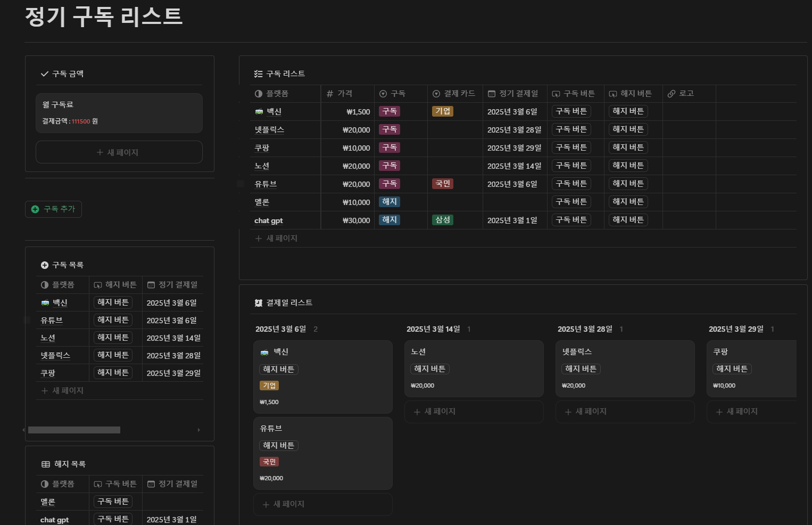Click the calendar icon in the 구독 목록 정기 결제일 header
Screen dimensions: 812x525
point(151,285)
